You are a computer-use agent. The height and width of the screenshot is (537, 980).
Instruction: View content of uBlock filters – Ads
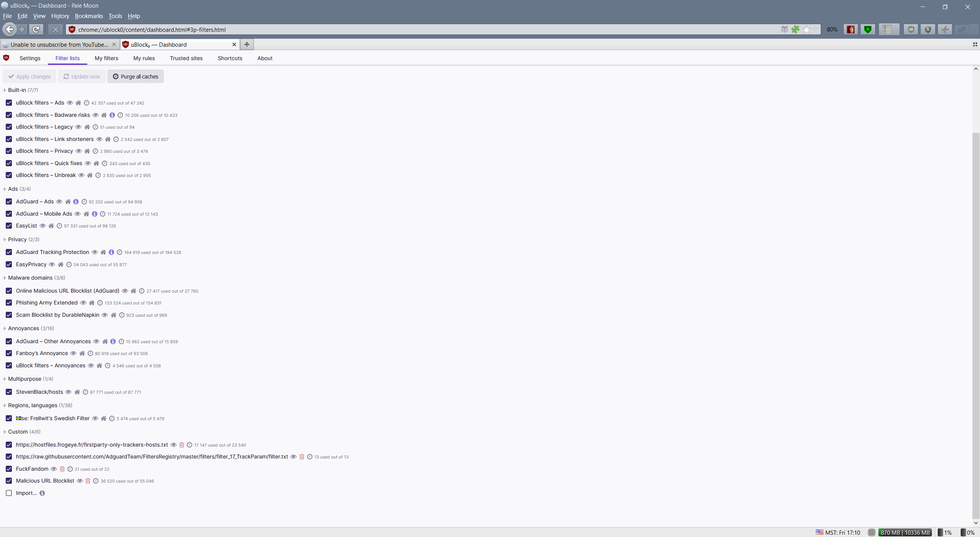point(70,103)
